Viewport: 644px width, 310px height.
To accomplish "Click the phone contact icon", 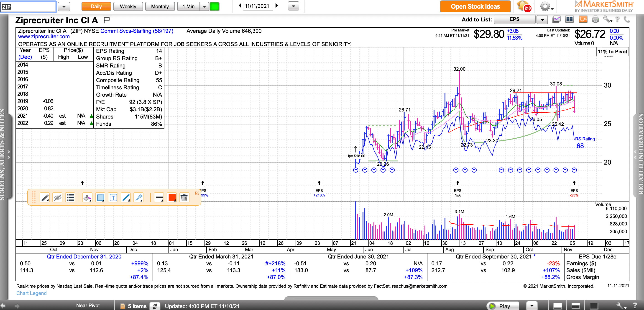I will [x=627, y=19].
